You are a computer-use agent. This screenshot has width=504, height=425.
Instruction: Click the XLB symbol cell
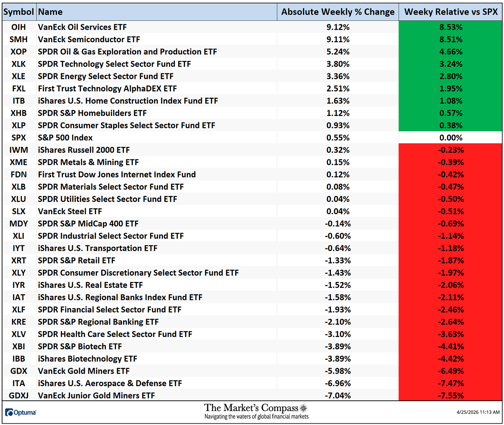point(19,187)
